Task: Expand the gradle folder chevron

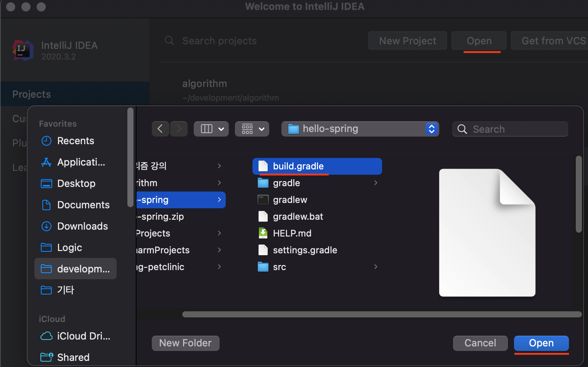Action: click(x=376, y=183)
